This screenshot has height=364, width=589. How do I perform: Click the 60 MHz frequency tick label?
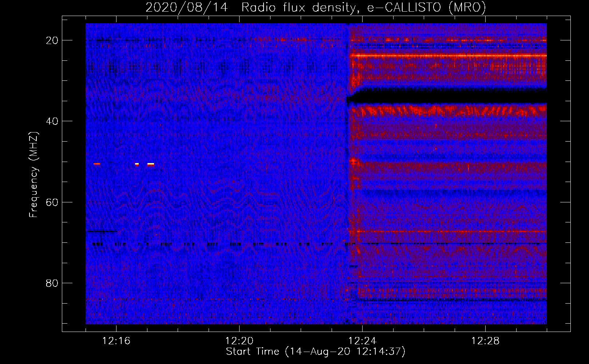click(52, 202)
